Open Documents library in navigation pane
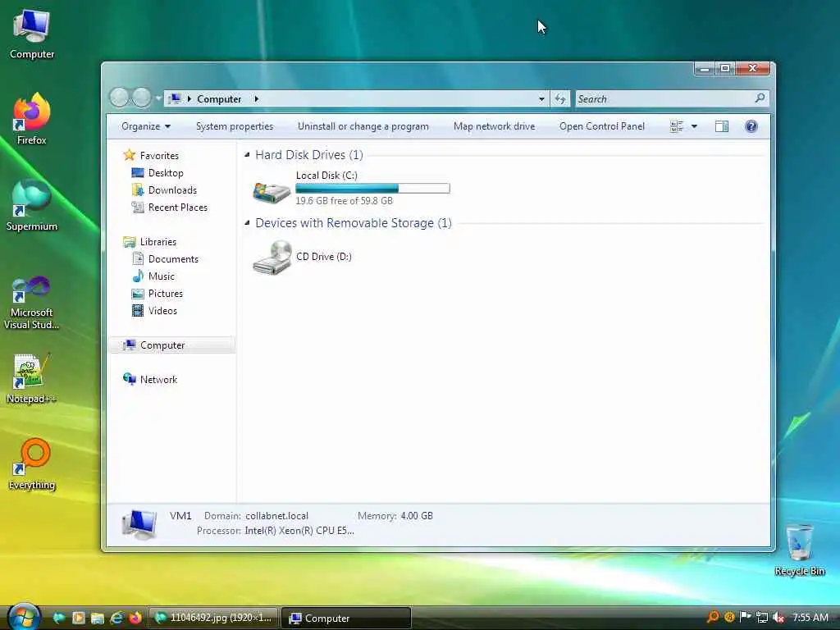 click(173, 258)
